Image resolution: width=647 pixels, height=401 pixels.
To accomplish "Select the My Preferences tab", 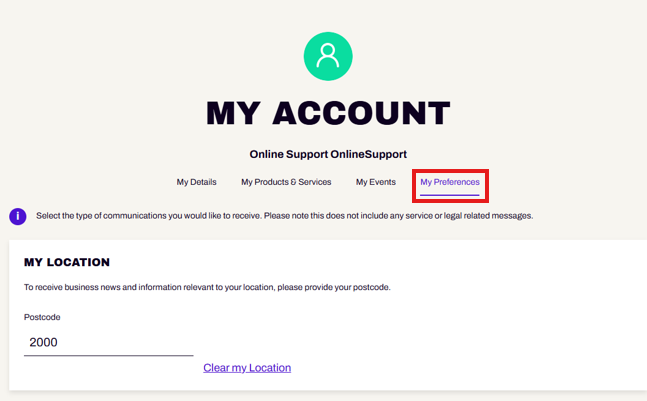I will coord(450,182).
